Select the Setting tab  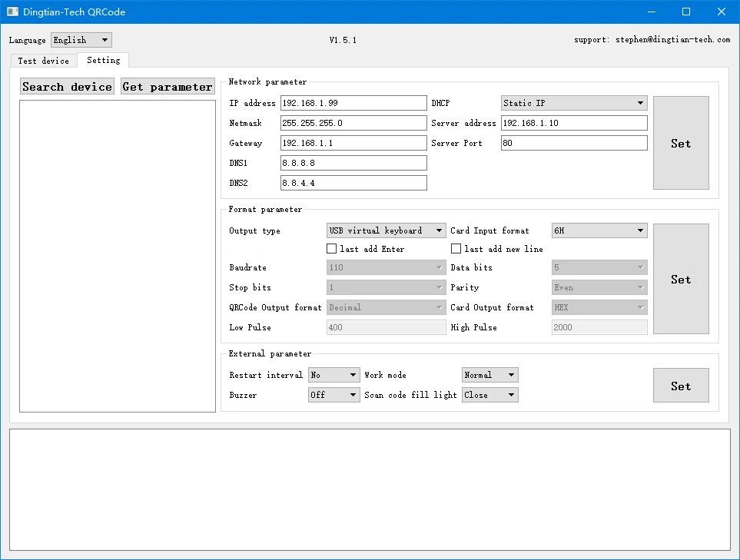[104, 60]
